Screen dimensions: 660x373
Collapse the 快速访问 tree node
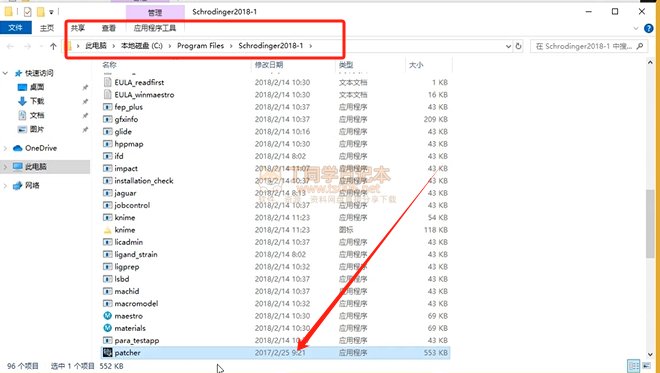pos(5,73)
